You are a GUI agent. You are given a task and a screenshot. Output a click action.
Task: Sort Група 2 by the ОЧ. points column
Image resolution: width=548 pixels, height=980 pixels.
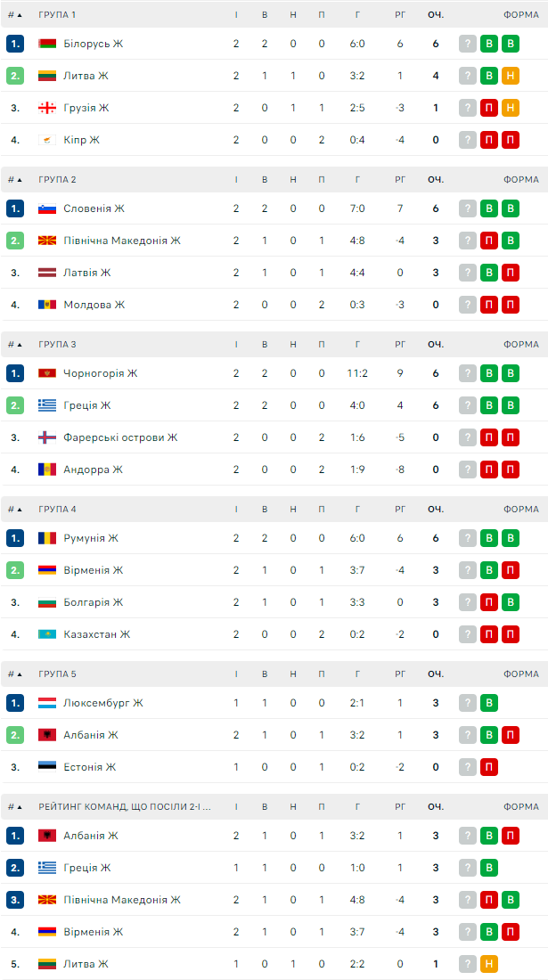point(435,180)
